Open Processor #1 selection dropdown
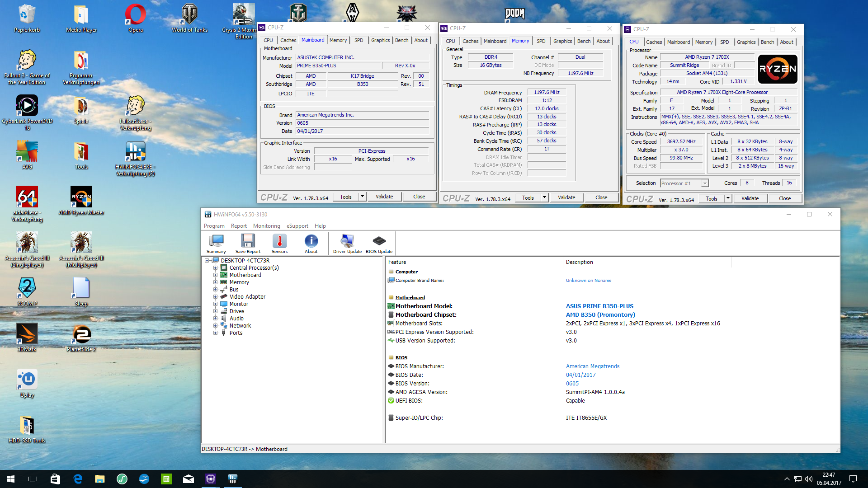This screenshot has height=488, width=868. pyautogui.click(x=704, y=183)
